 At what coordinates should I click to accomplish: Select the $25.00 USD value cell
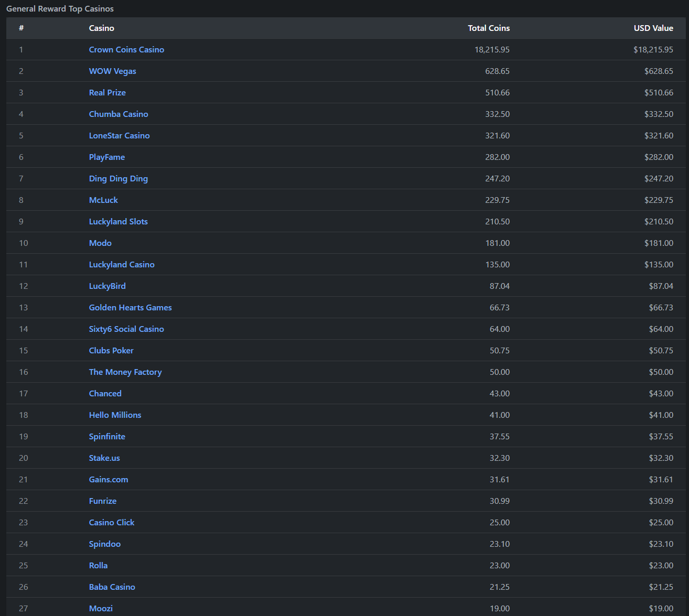pos(661,522)
